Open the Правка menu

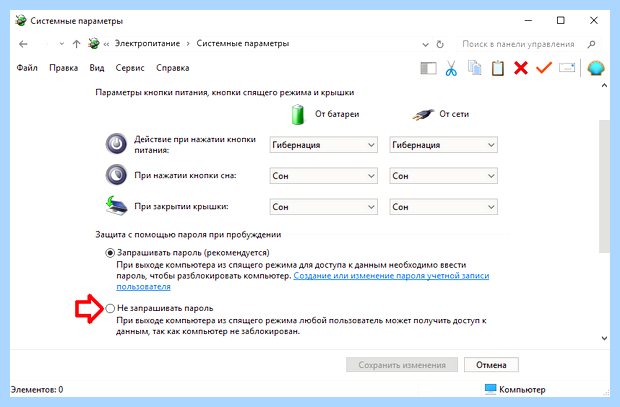click(x=63, y=68)
